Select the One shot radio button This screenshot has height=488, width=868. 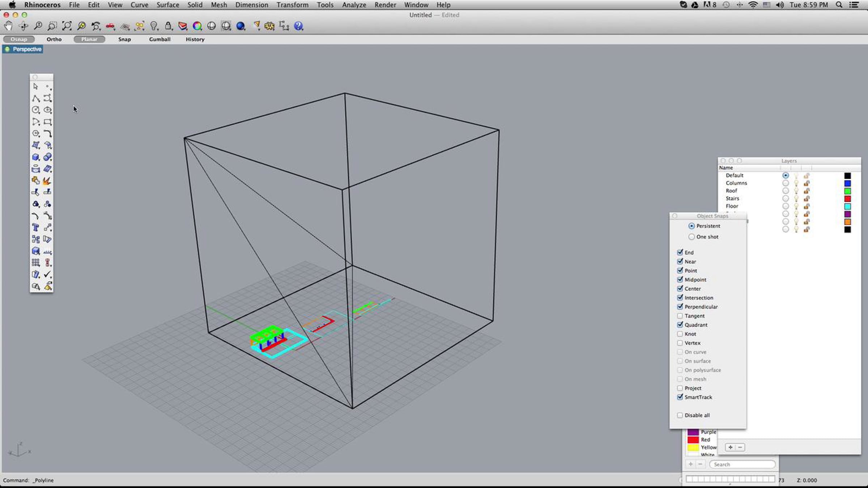pyautogui.click(x=692, y=236)
